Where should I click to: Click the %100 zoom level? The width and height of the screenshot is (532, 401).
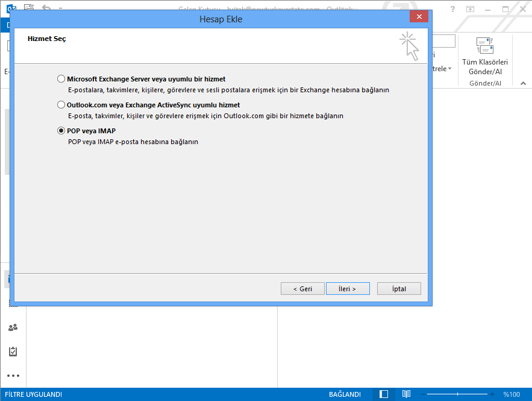[x=512, y=394]
